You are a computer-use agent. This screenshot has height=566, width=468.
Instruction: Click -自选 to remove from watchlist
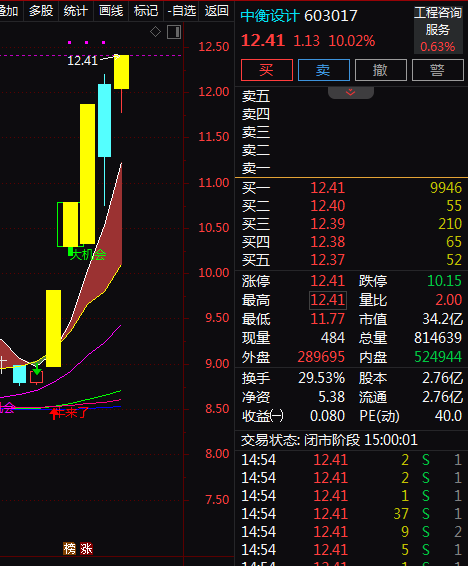click(181, 11)
